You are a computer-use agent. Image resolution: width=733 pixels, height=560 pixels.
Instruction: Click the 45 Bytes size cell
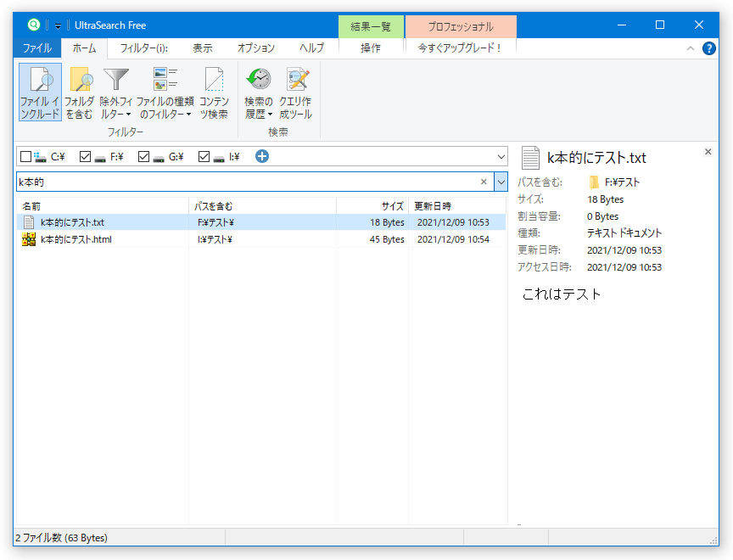click(387, 239)
